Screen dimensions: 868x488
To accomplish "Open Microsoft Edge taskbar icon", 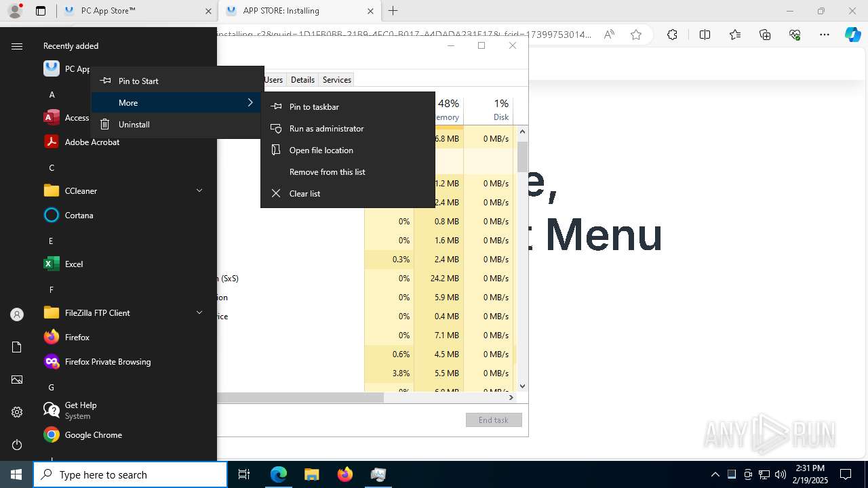I will 279,474.
